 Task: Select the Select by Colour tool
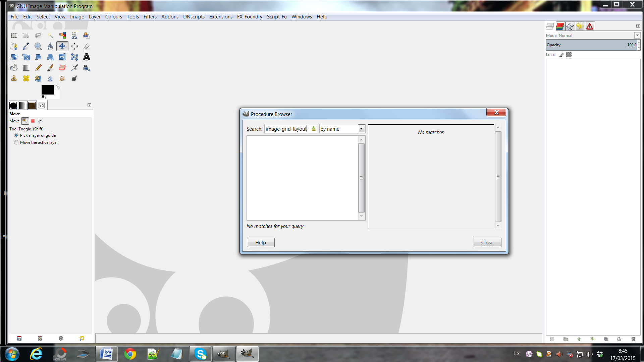62,36
